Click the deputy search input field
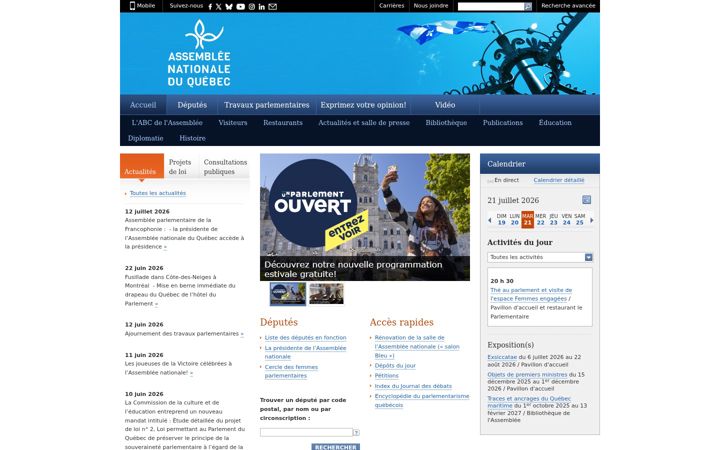This screenshot has height=450, width=720. [x=306, y=433]
